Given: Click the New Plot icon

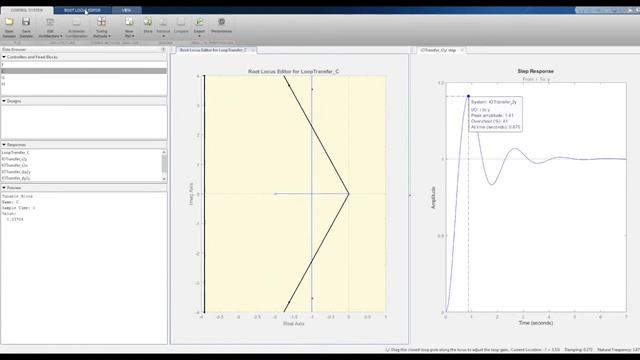Looking at the screenshot, I should pos(129,22).
